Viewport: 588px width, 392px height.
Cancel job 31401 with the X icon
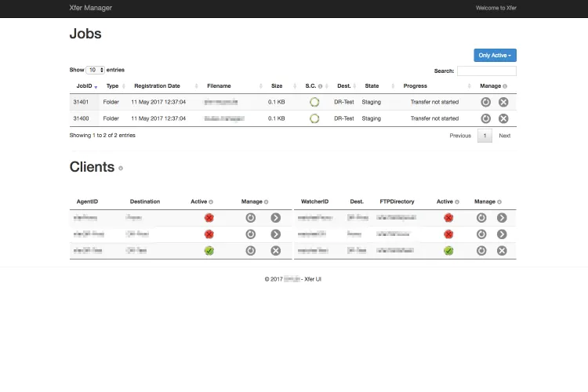503,102
